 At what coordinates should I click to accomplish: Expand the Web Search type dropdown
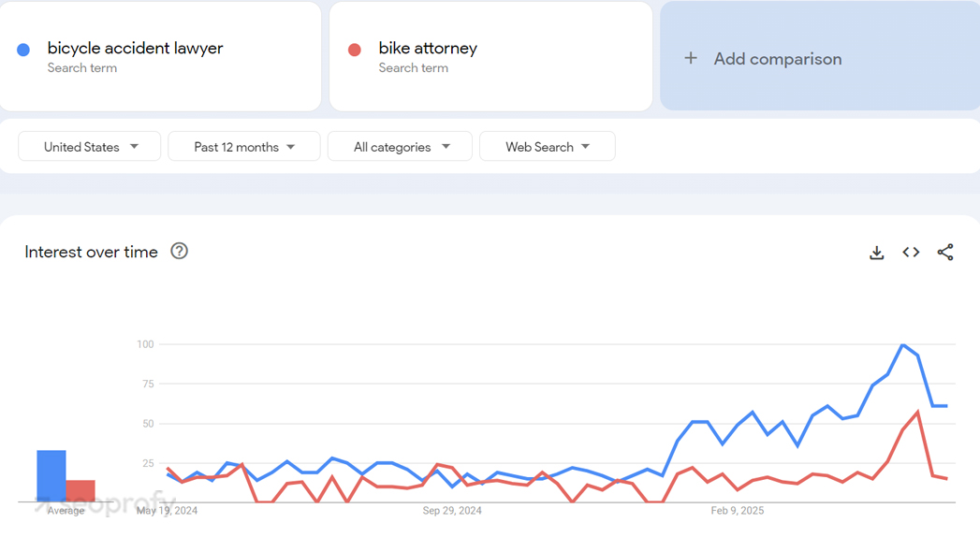click(x=548, y=147)
